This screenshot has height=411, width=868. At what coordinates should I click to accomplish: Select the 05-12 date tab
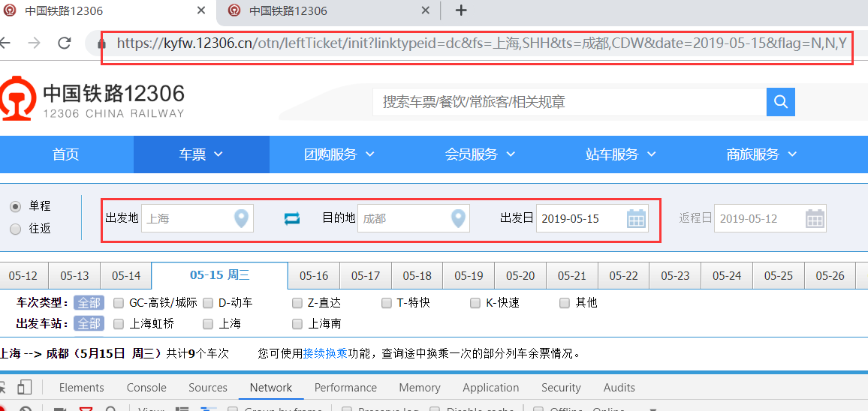(x=23, y=275)
